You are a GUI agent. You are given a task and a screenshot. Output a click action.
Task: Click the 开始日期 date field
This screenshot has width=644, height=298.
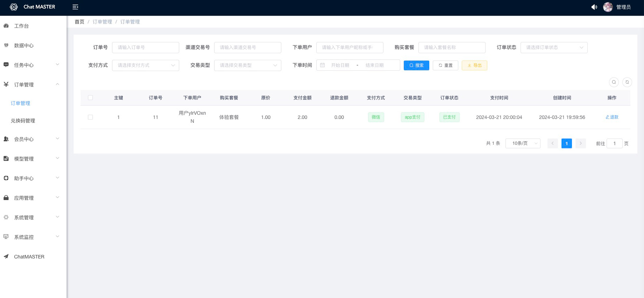click(340, 65)
